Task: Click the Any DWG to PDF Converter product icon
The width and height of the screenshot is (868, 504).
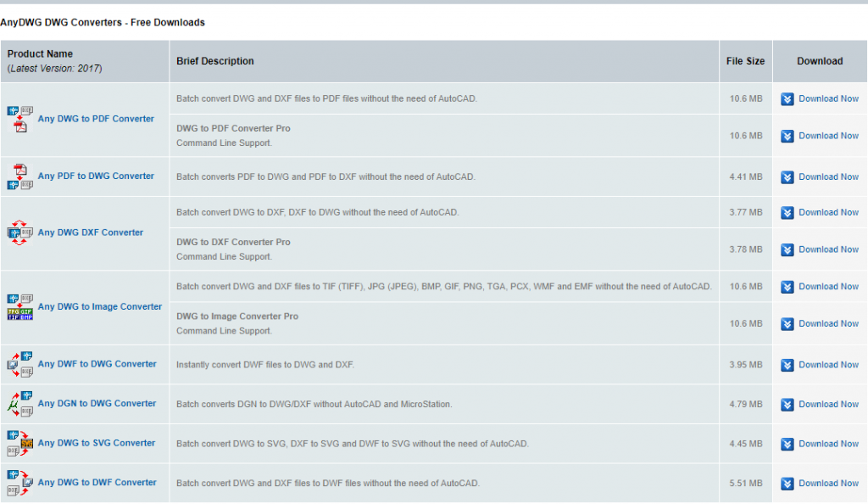Action: pos(20,119)
